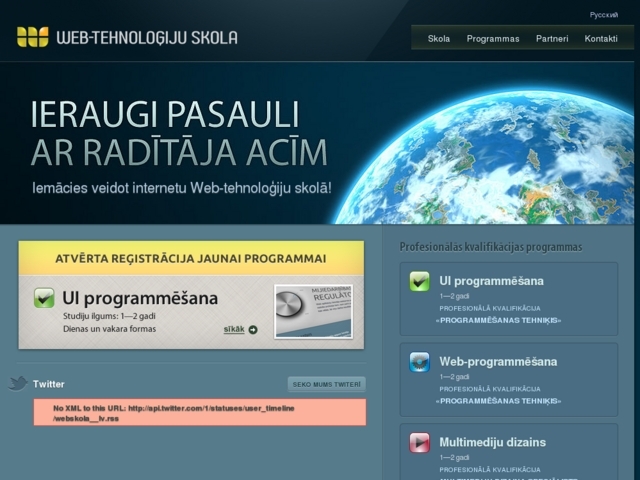Open the Partneri menu item
This screenshot has width=640, height=480.
(x=552, y=39)
